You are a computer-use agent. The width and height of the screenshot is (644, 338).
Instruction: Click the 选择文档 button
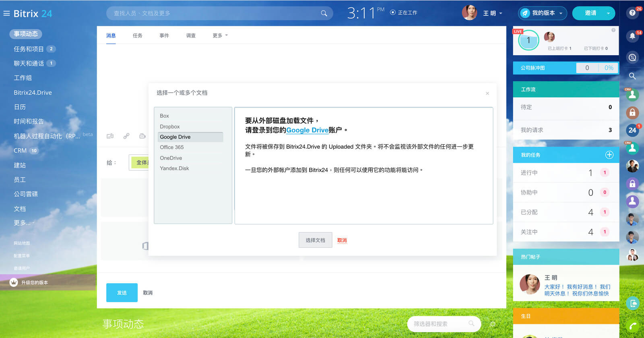pyautogui.click(x=315, y=240)
